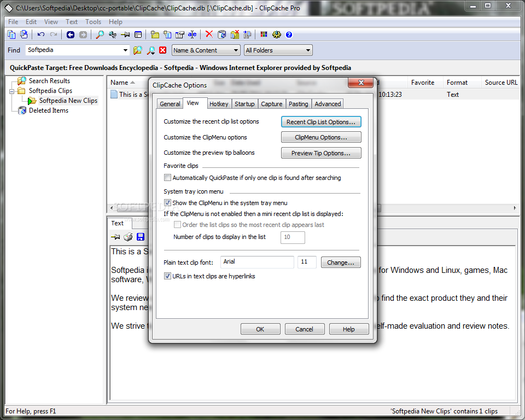Open the View menu
This screenshot has height=420, width=525.
(51, 22)
